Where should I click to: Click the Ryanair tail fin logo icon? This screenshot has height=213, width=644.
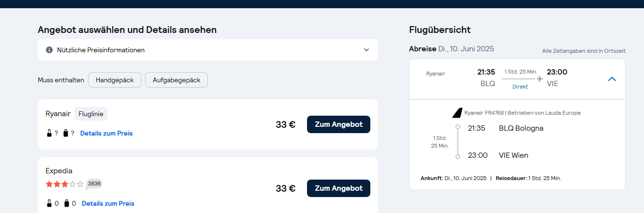[457, 113]
